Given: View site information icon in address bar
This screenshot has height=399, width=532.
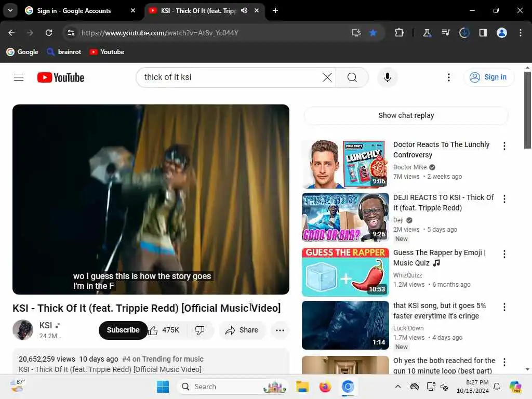Looking at the screenshot, I should point(71,33).
